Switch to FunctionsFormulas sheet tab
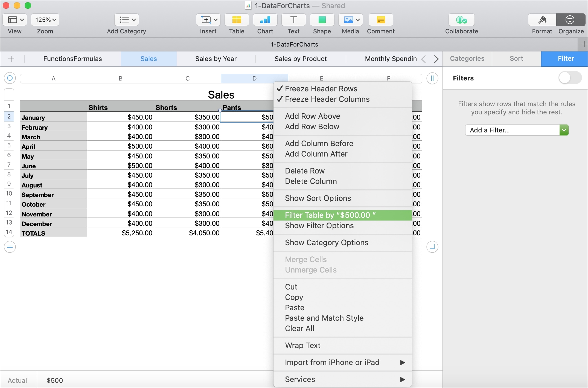The image size is (588, 388). 72,59
